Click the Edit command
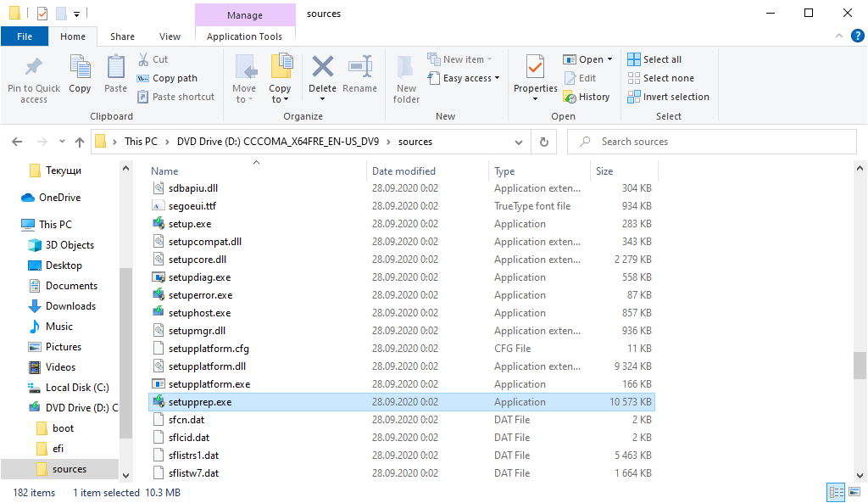This screenshot has height=503, width=868. click(x=580, y=78)
